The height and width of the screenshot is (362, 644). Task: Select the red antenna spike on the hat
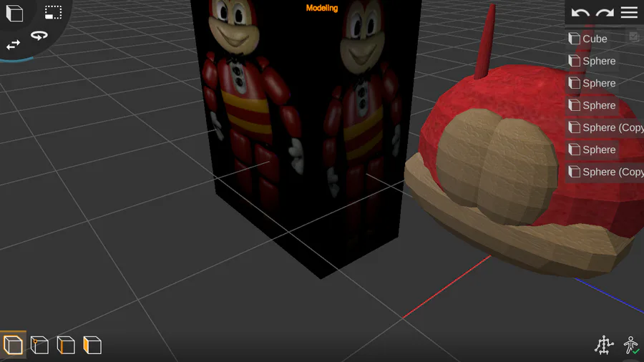(485, 43)
